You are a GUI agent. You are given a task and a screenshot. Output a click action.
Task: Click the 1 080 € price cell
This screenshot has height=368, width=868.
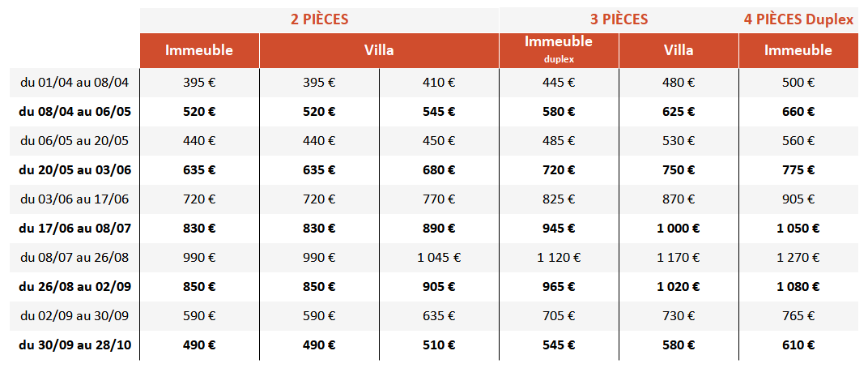click(798, 287)
